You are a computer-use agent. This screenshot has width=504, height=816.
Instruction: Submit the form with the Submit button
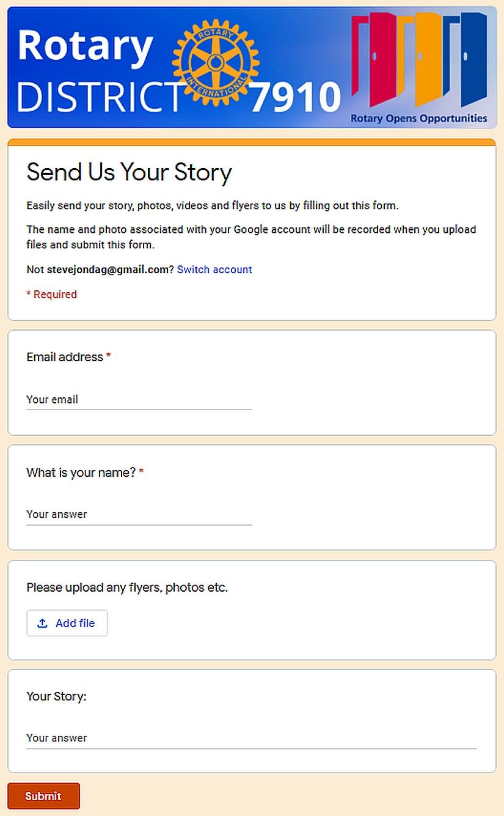[x=43, y=796]
